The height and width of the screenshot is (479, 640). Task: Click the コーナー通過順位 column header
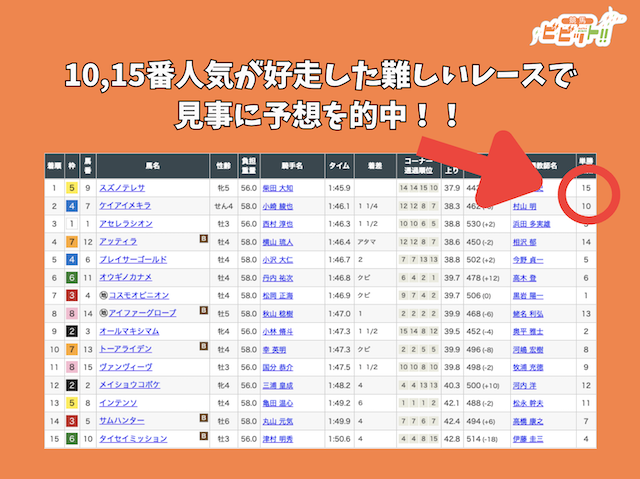tap(418, 166)
